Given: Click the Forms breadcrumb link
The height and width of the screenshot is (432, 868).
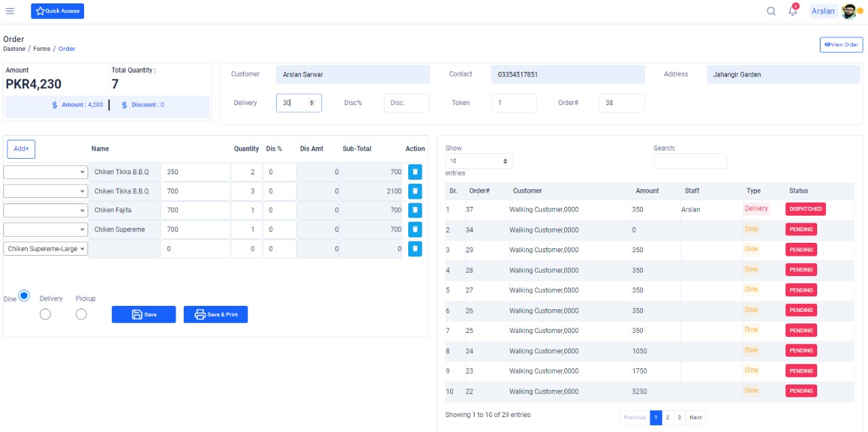Looking at the screenshot, I should click(42, 49).
